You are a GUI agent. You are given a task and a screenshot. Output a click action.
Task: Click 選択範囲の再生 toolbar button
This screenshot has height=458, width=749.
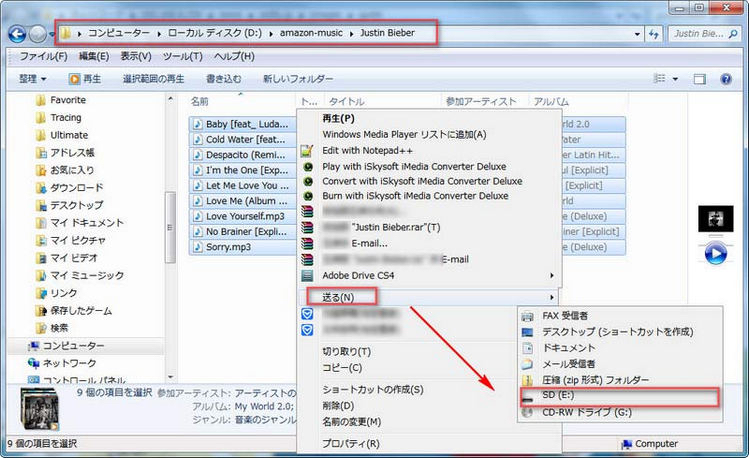point(153,79)
